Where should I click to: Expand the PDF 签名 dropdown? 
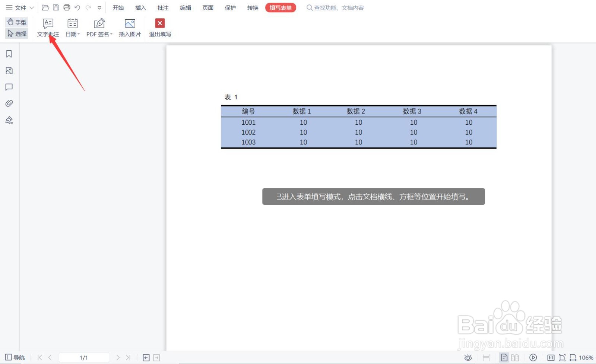pos(112,34)
